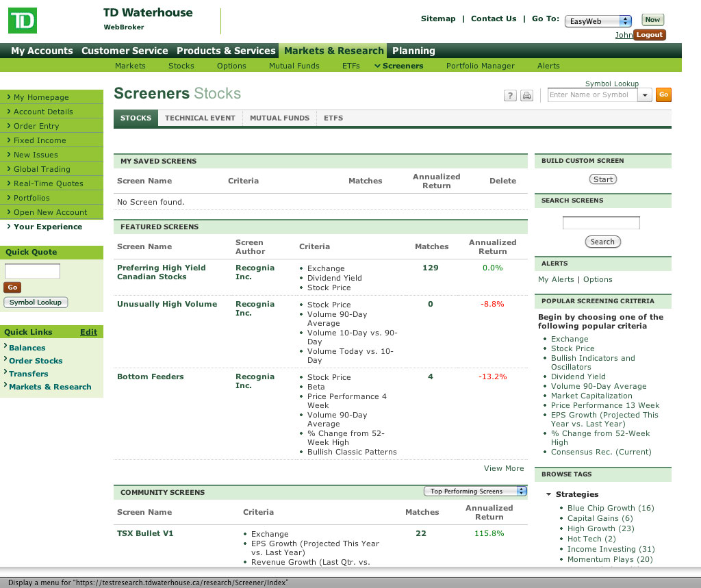Switch to the ETFS tab
Image resolution: width=701 pixels, height=588 pixels.
pos(333,118)
